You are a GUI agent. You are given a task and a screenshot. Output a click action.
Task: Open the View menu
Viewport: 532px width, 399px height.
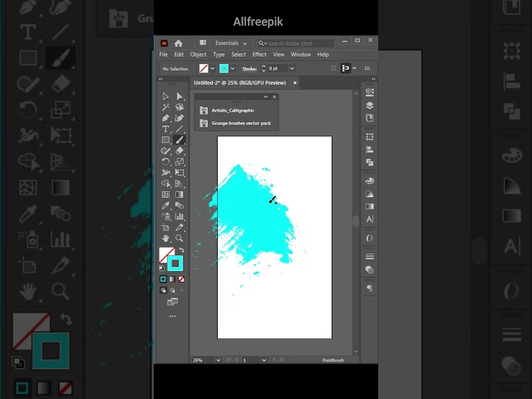click(x=278, y=55)
